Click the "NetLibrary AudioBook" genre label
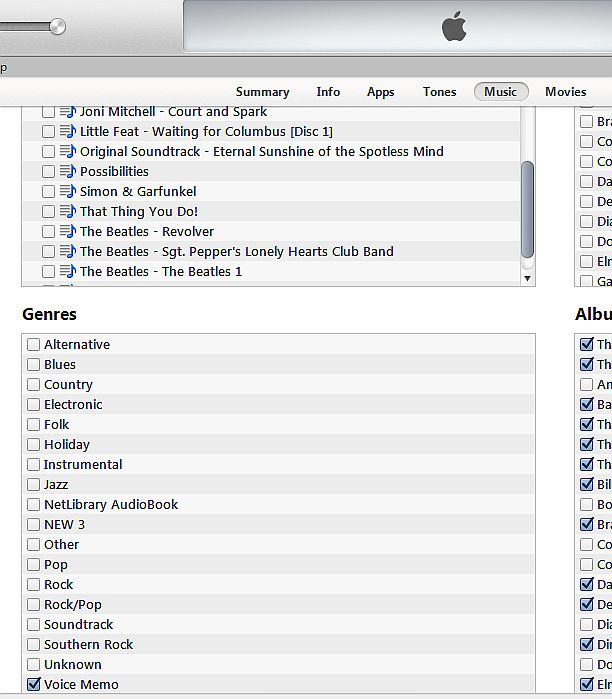This screenshot has width=612, height=699. click(x=111, y=505)
